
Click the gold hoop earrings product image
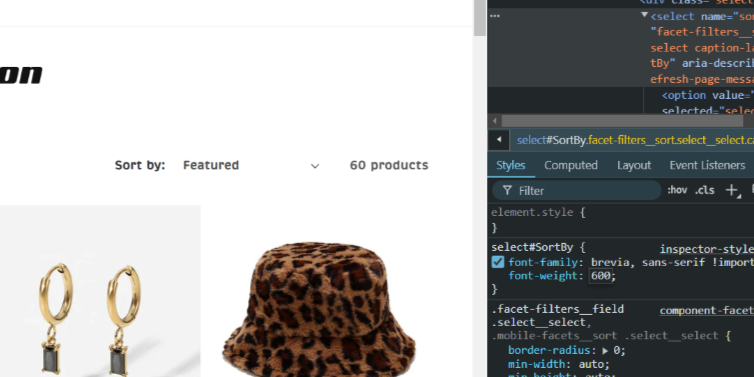coord(100,291)
